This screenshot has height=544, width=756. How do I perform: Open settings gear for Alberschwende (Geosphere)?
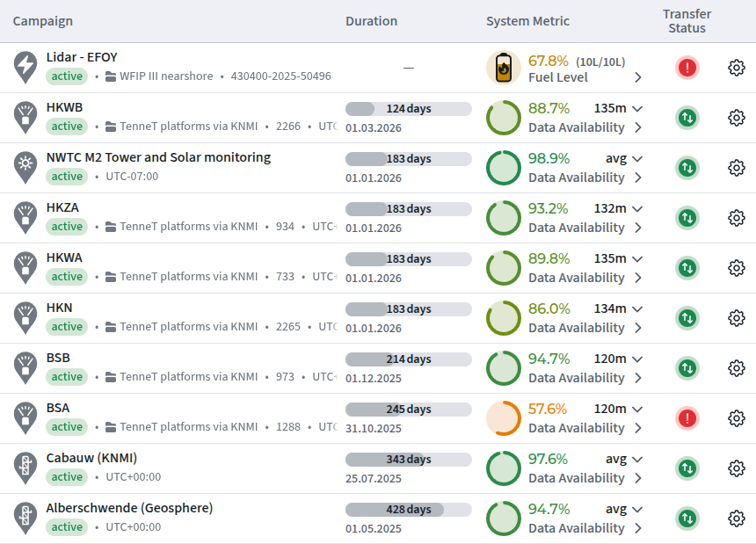pyautogui.click(x=737, y=519)
